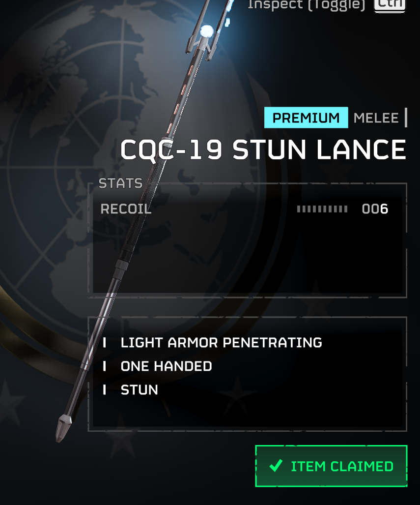Click the ITEM CLAIMED button
Image resolution: width=420 pixels, height=505 pixels.
click(331, 466)
